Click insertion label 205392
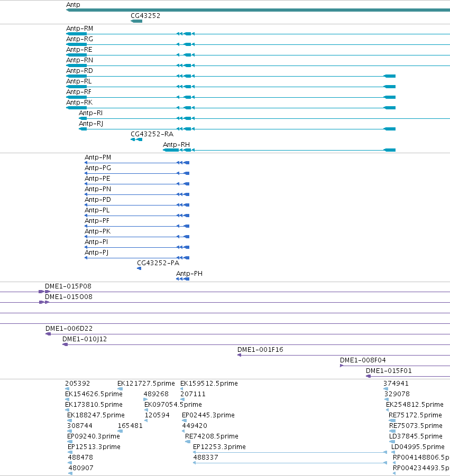Screen dimensions: 450x476 (78, 384)
